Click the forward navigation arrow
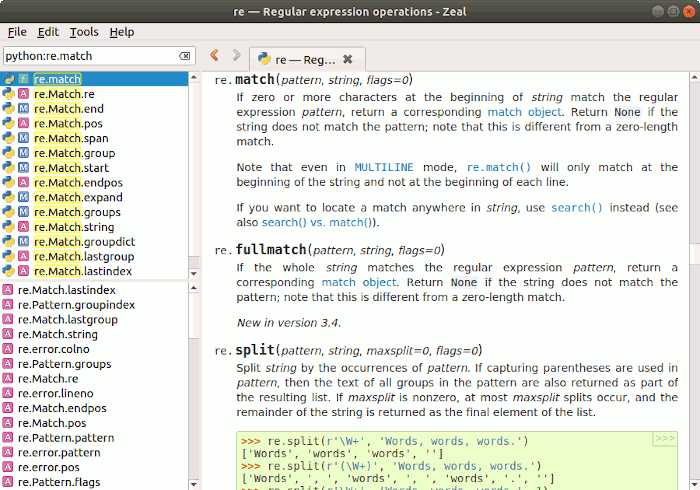700x490 pixels. [x=236, y=57]
